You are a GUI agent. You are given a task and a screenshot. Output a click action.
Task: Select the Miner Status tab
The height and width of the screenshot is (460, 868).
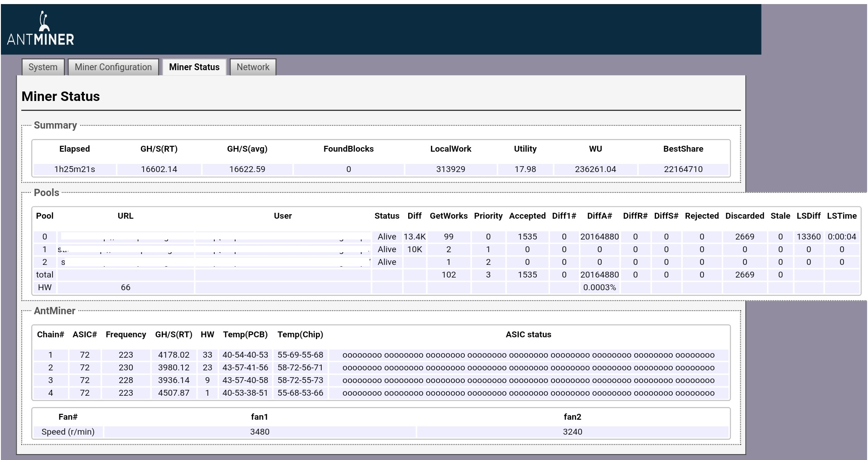click(x=194, y=67)
